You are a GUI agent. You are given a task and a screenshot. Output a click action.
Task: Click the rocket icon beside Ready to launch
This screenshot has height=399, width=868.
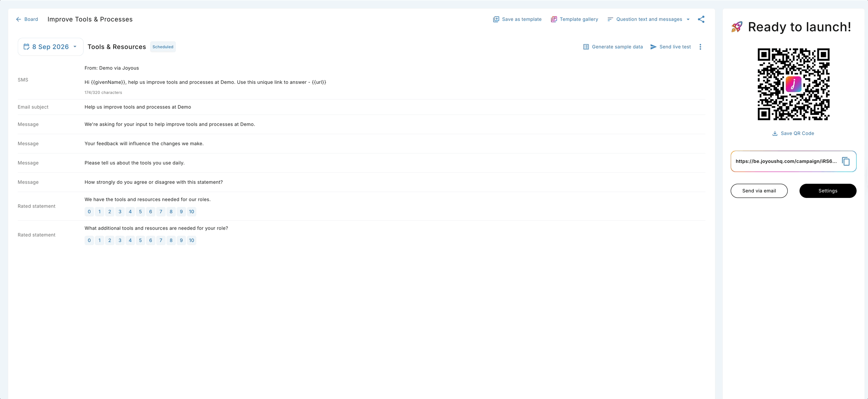(x=737, y=27)
